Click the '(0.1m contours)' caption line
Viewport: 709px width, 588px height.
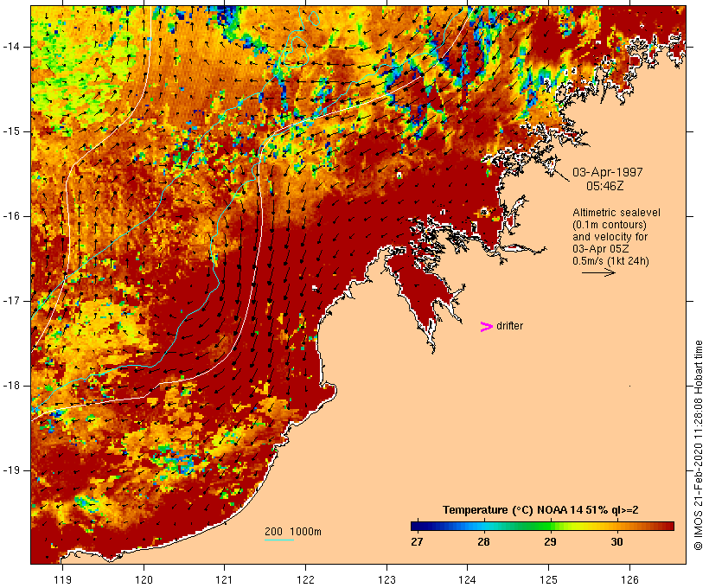[610, 225]
